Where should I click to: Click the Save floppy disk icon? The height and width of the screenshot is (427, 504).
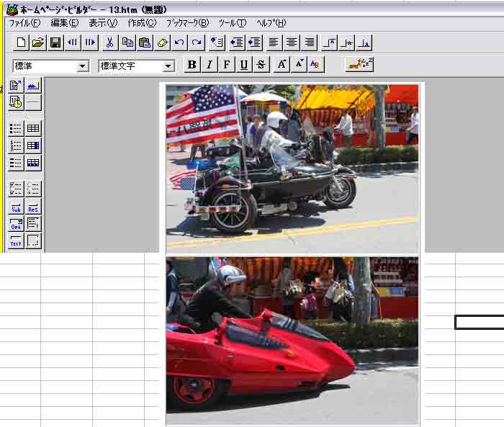click(55, 42)
